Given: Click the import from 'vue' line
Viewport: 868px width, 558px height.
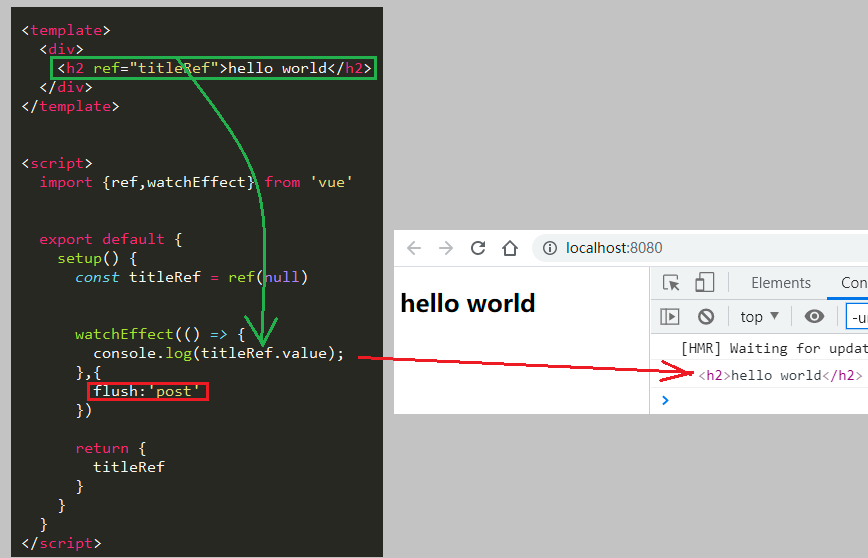Looking at the screenshot, I should 196,182.
